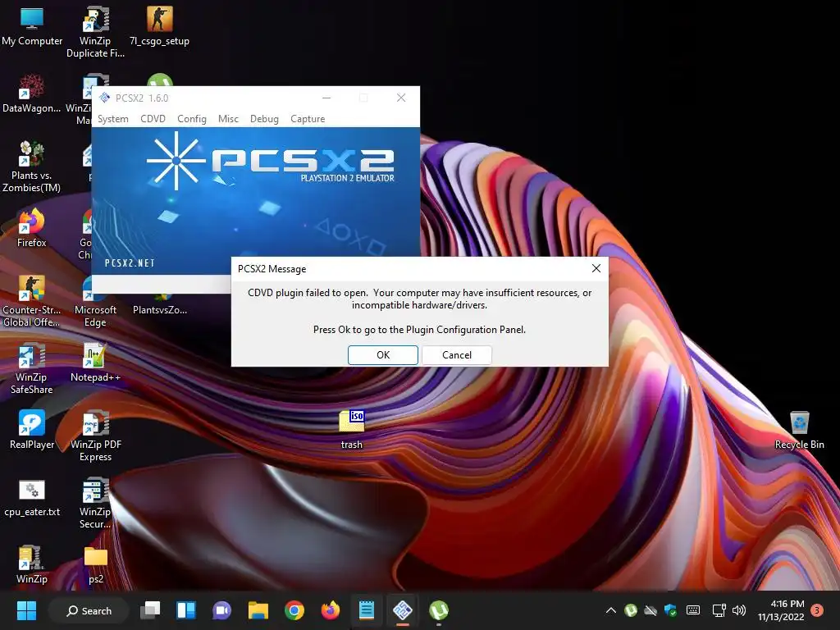Click the uTorrent system tray icon
Screen dimensions: 840x630
click(631, 610)
